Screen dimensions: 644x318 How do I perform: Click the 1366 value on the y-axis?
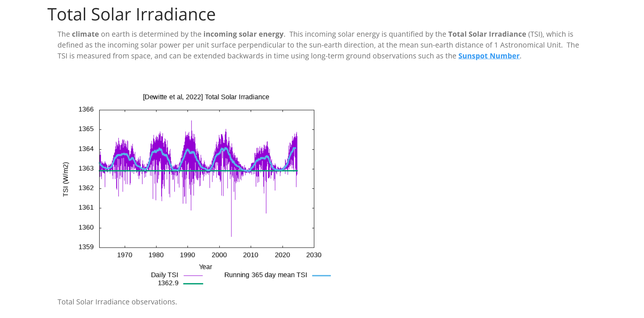[x=86, y=109]
